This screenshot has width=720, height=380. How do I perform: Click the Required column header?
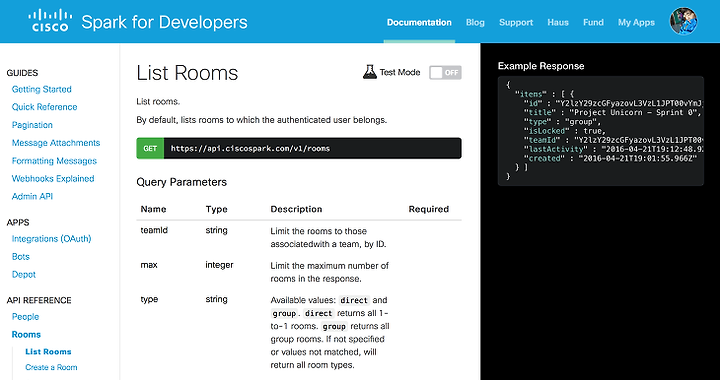click(x=429, y=209)
